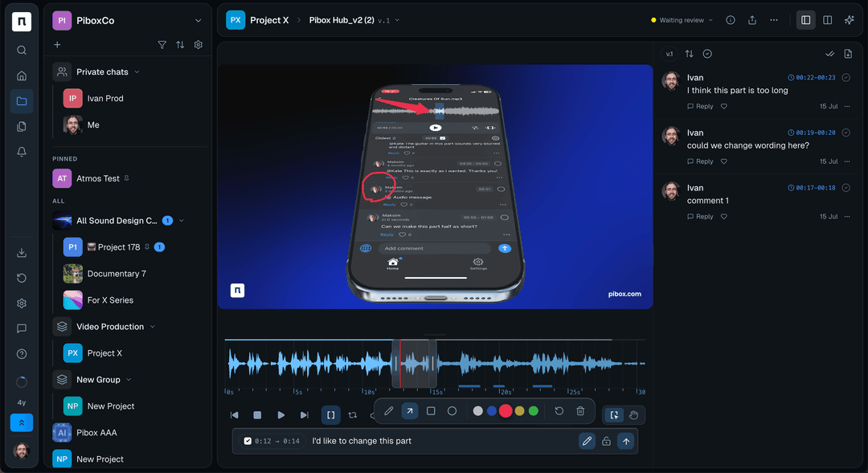Reply to 'could we change wording here?'

click(x=700, y=161)
